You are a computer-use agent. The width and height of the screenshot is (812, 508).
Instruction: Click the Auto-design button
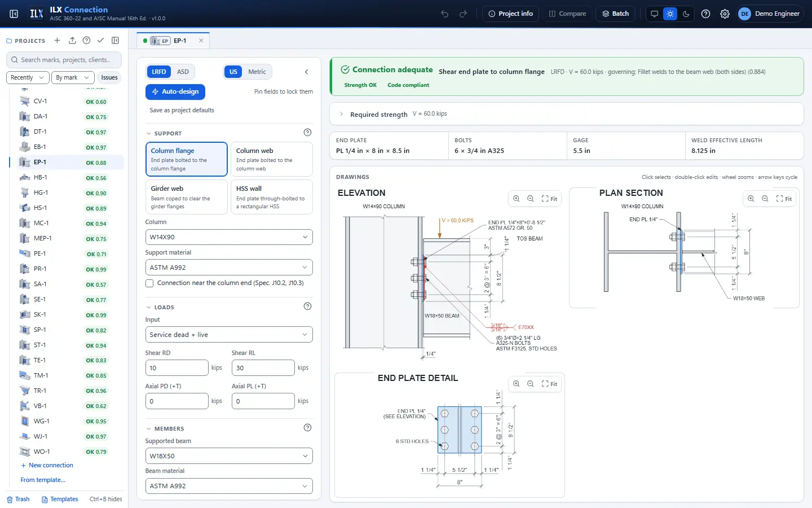(175, 91)
